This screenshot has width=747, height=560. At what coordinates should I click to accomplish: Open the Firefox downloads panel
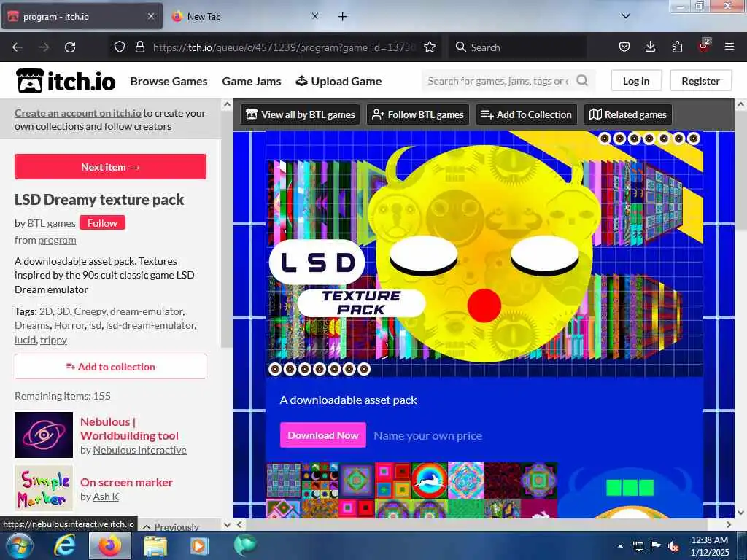click(x=650, y=47)
